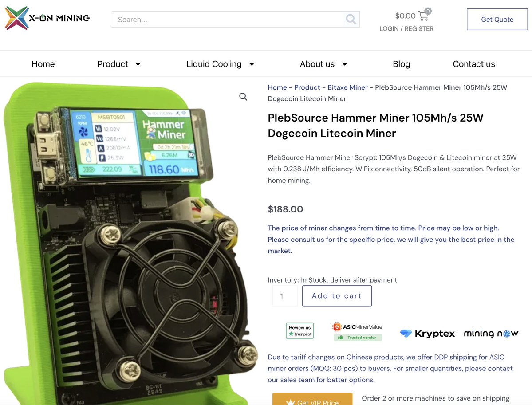
Task: Click 'Order 2 or more machines' text
Action: tap(436, 398)
